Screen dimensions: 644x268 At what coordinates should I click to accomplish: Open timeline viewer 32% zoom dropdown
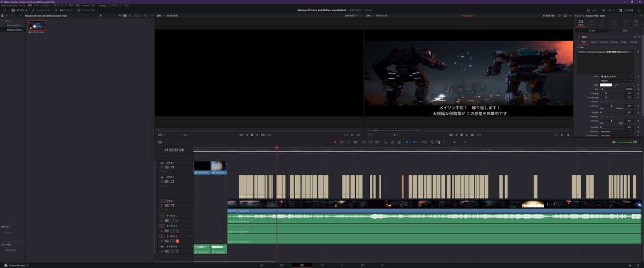369,16
